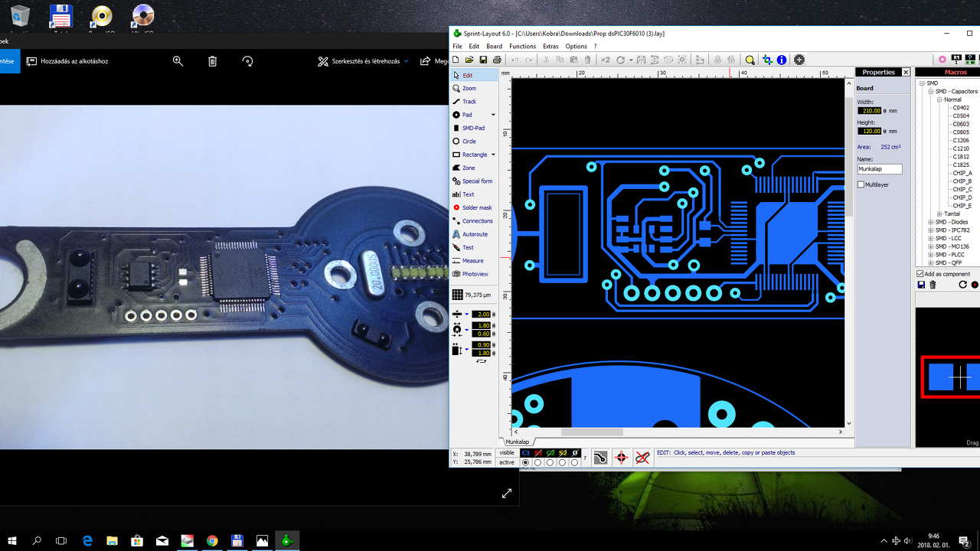Open the pad size preset dropdown
This screenshot has height=551, width=980.
tap(466, 330)
